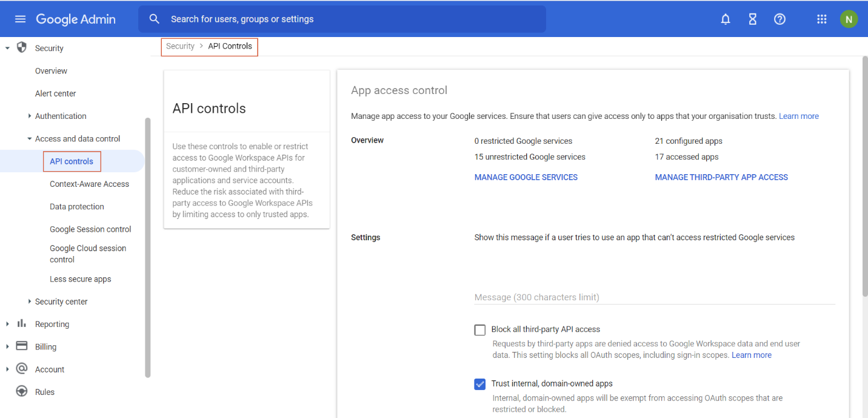Screen dimensions: 868x418
Task: Open Data protection in sidebar
Action: [77, 207]
